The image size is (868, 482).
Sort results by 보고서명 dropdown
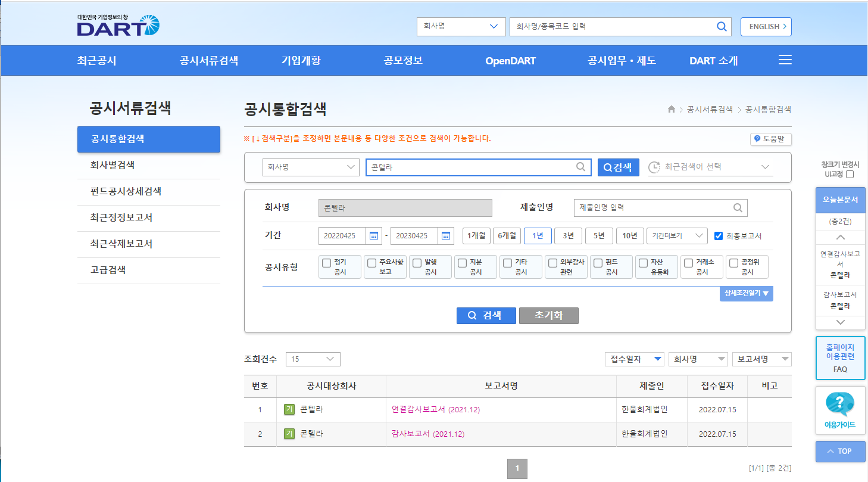(x=762, y=359)
